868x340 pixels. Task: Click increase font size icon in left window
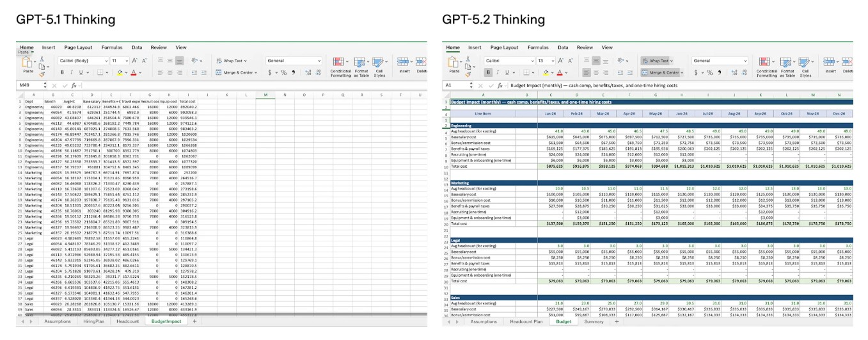tap(135, 61)
